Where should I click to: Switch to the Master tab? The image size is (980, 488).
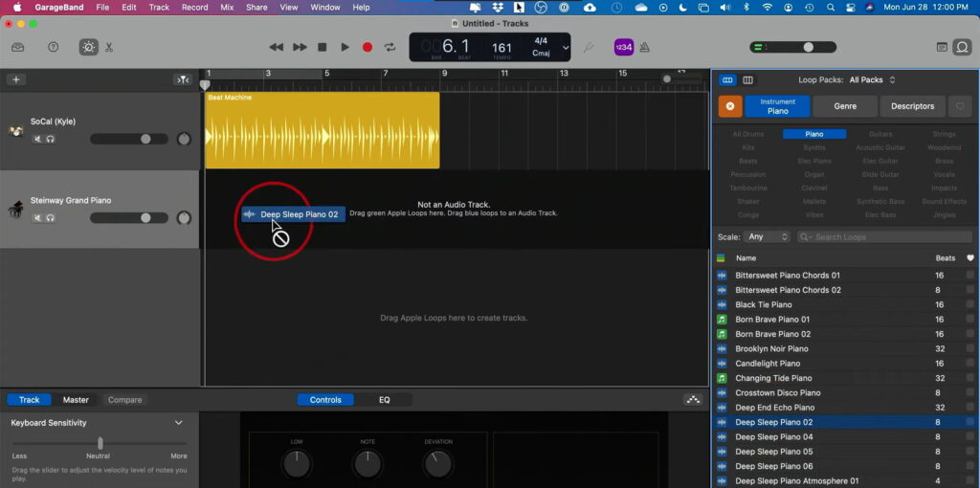click(x=76, y=400)
